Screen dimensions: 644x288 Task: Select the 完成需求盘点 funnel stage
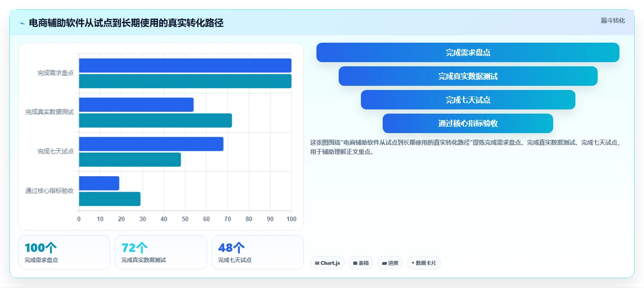pos(468,52)
